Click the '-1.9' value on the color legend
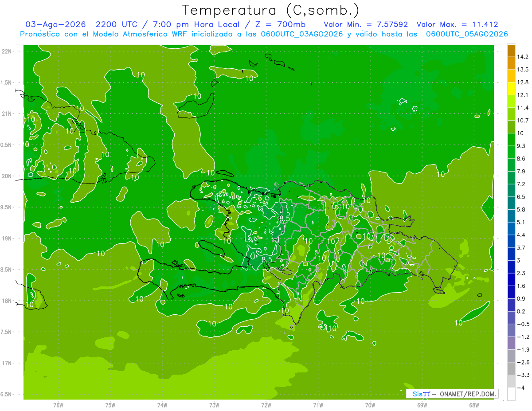This screenshot has width=532, height=411. 523,349
